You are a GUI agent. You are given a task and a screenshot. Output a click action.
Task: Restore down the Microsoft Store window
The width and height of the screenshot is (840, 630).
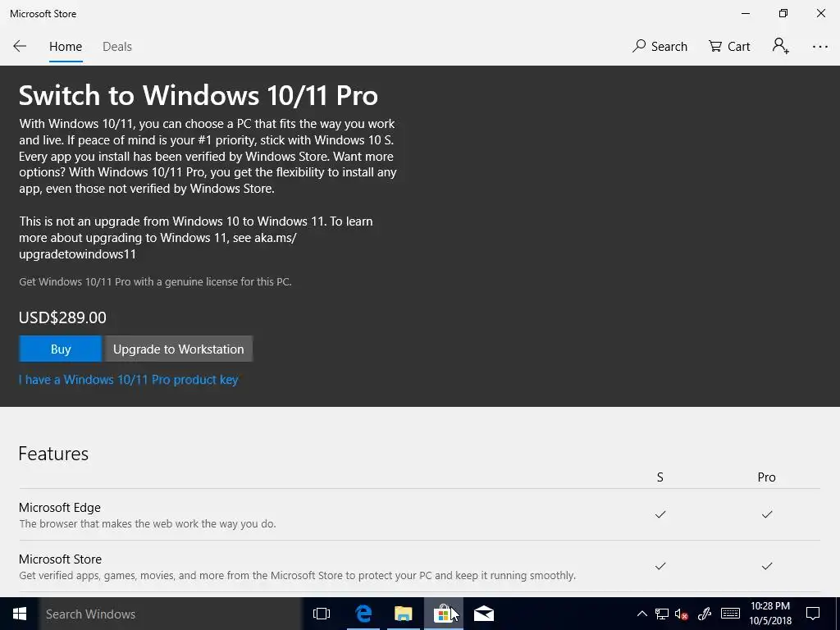783,13
